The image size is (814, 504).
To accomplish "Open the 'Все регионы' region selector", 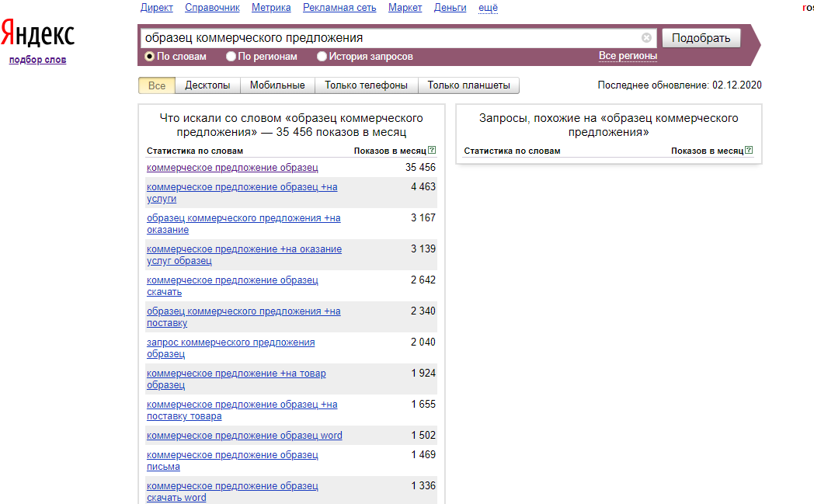I will point(628,56).
